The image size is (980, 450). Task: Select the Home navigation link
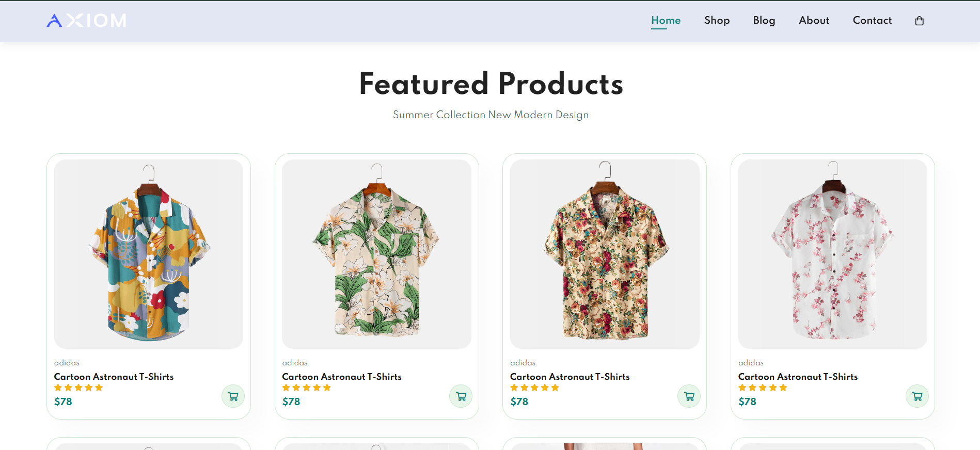666,20
